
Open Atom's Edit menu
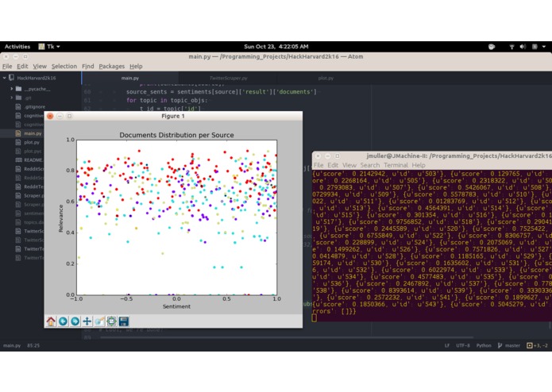(x=22, y=66)
